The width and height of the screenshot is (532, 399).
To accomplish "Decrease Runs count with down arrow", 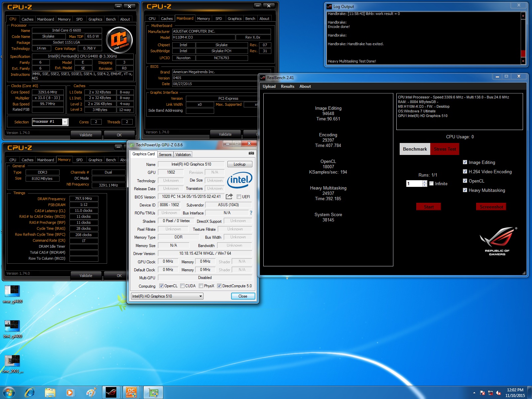I will pyautogui.click(x=425, y=185).
